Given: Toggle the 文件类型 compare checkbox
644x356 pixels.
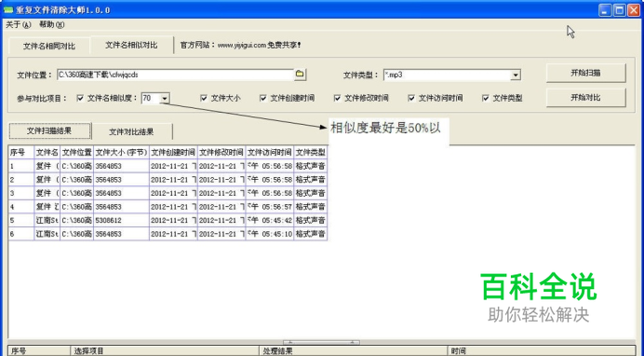Looking at the screenshot, I should [486, 98].
